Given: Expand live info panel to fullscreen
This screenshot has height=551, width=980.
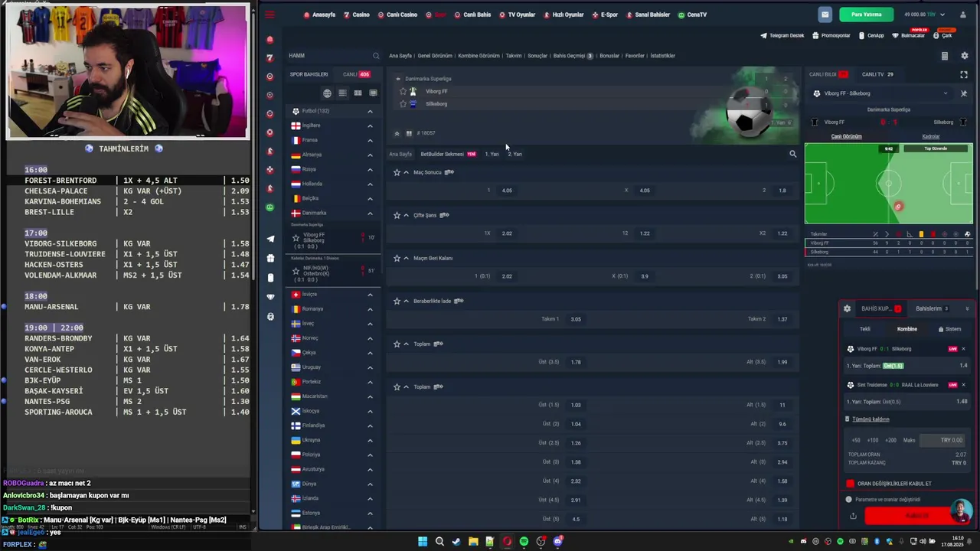Looking at the screenshot, I should 964,74.
